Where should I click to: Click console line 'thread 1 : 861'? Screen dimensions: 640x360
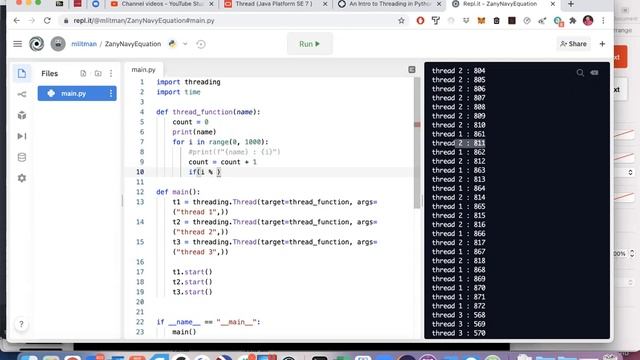(458, 134)
